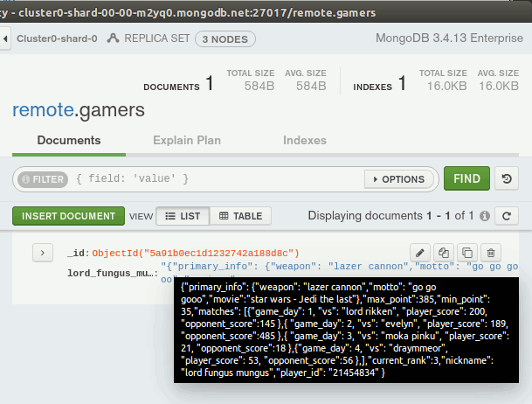Image resolution: width=532 pixels, height=404 pixels.
Task: Clone the document
Action: [x=467, y=253]
